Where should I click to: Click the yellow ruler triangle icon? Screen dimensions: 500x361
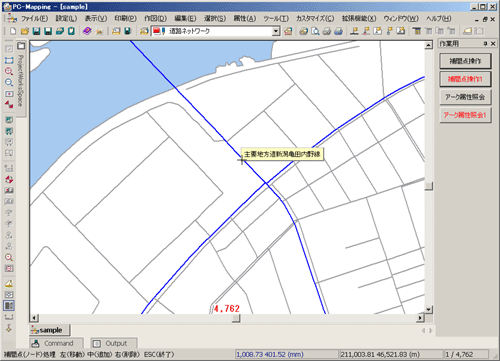tap(9, 284)
